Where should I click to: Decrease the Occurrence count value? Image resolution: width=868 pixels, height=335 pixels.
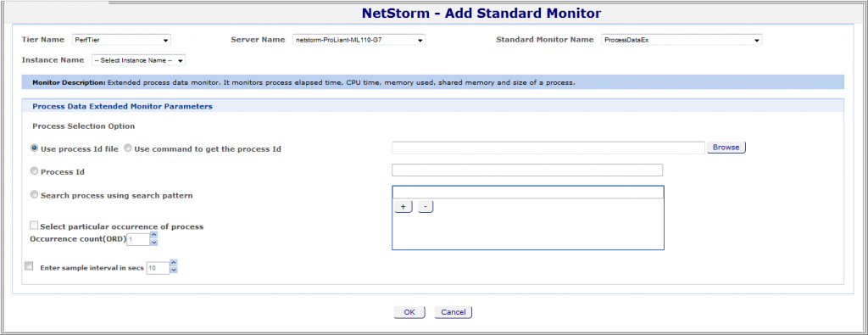pos(154,243)
